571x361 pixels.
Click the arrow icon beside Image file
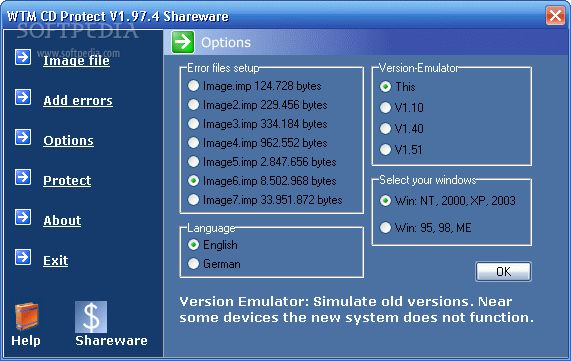pos(23,57)
